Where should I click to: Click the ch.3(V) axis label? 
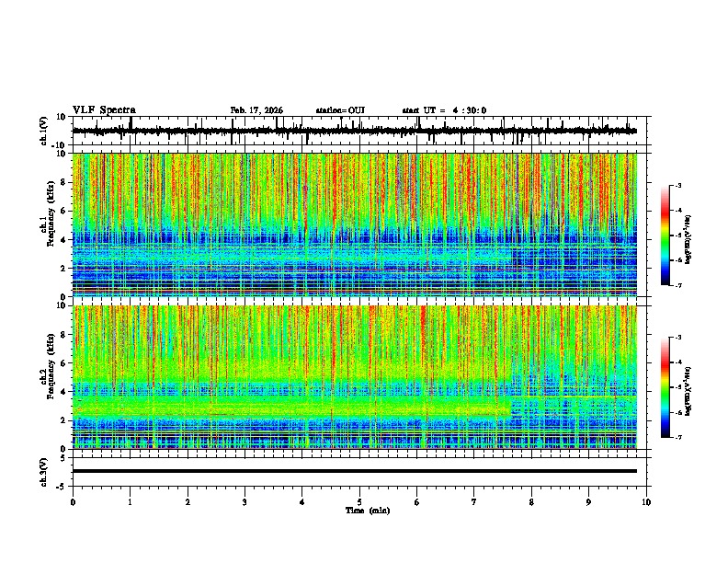tap(44, 473)
